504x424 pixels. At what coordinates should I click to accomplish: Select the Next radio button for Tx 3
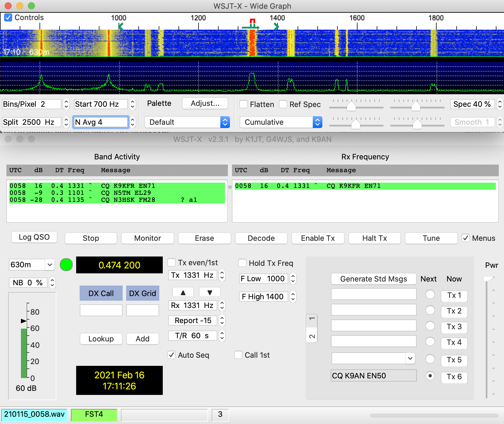(x=430, y=326)
